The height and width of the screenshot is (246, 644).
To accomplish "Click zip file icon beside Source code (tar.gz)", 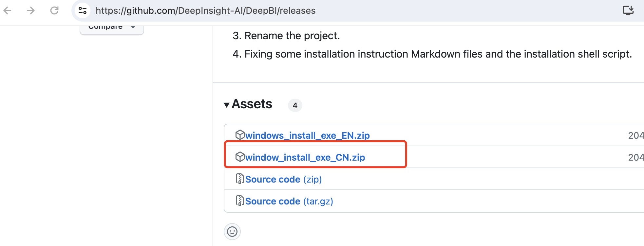I will click(x=240, y=201).
